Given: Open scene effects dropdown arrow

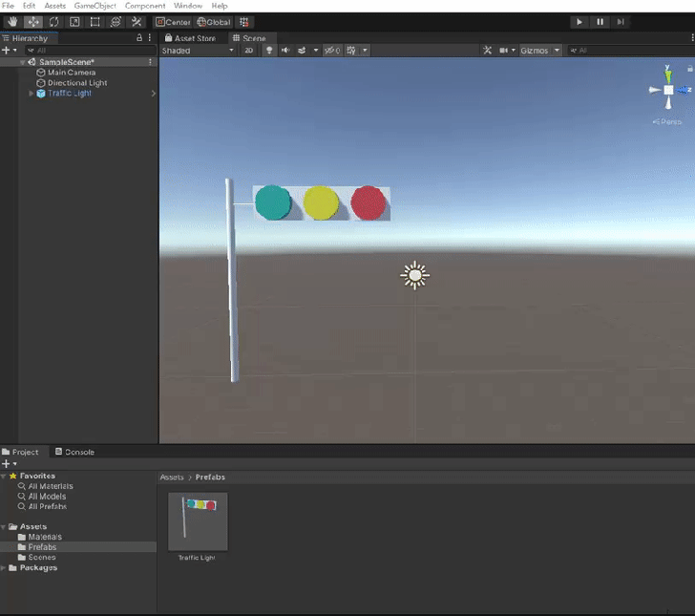Looking at the screenshot, I should point(316,50).
